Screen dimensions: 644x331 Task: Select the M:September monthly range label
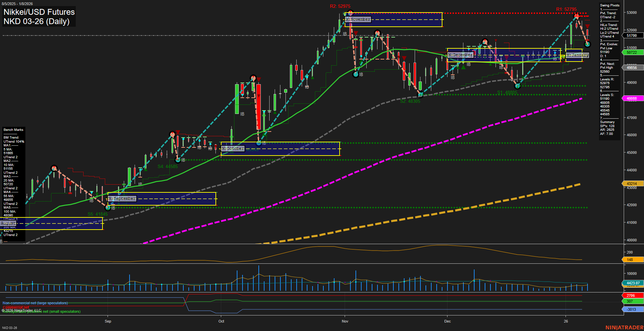(x=121, y=198)
